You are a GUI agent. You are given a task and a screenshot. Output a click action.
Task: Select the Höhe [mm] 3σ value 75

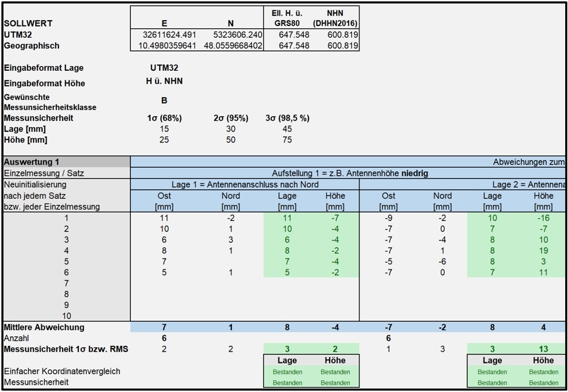[x=287, y=140]
